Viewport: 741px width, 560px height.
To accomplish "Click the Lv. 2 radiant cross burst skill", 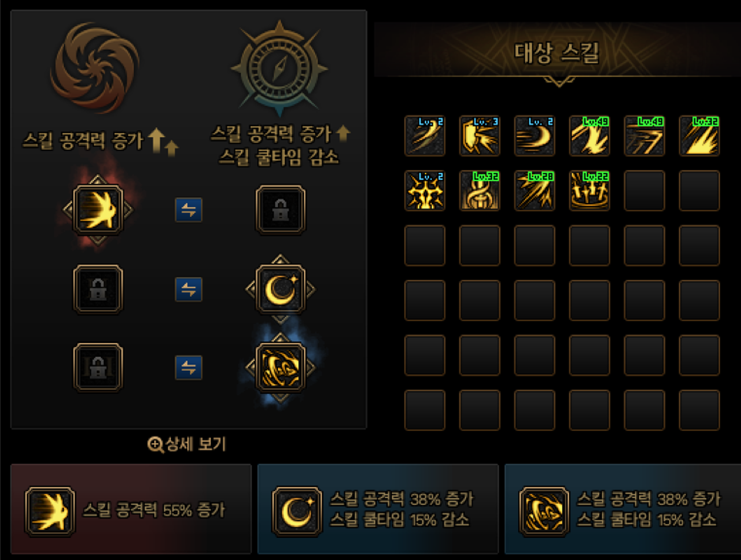I will click(x=425, y=191).
